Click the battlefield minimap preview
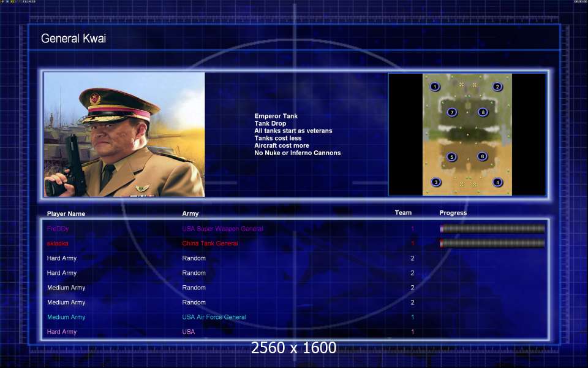 [x=467, y=134]
